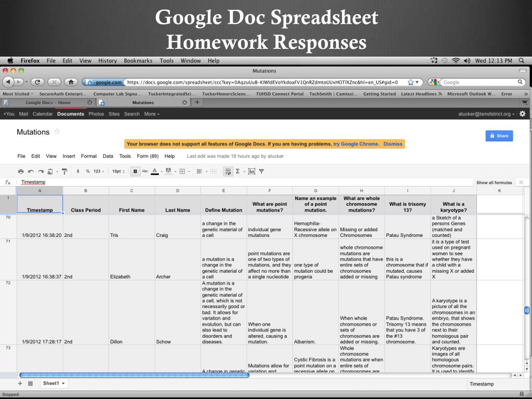532x399 pixels.
Task: Click the filter icon
Action: click(261, 171)
